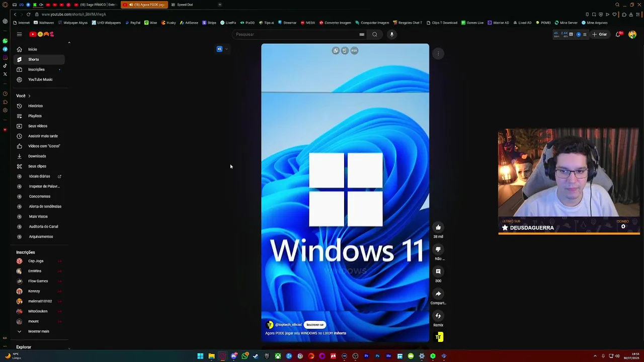This screenshot has width=644, height=362.
Task: Open the Short's comments
Action: point(438,271)
